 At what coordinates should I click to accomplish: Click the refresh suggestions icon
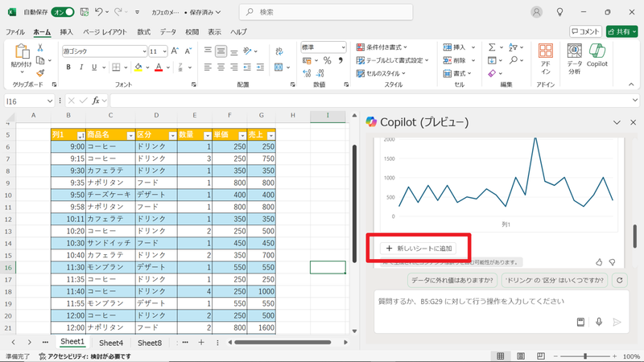tap(620, 280)
